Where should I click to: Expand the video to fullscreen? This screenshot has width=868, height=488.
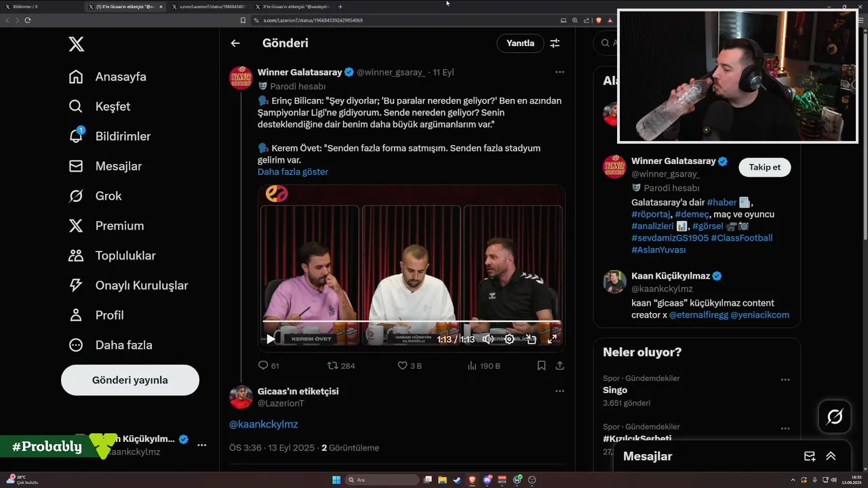(553, 339)
